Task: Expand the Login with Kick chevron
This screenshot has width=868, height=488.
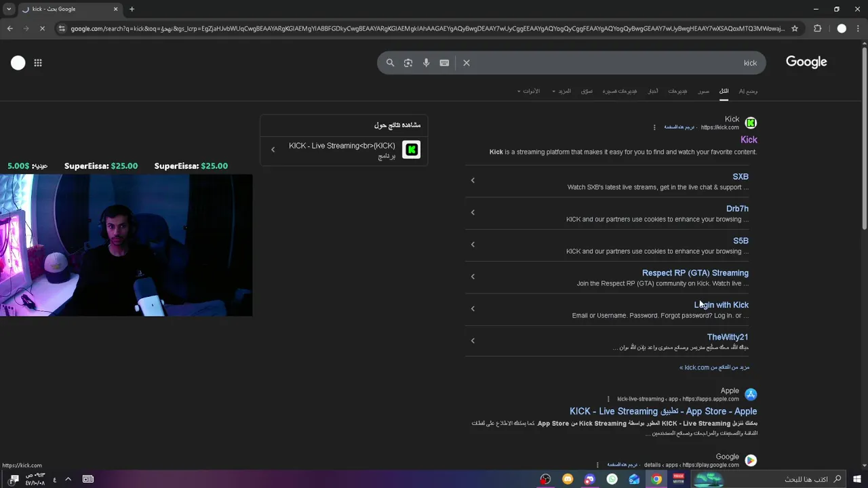Action: click(473, 308)
